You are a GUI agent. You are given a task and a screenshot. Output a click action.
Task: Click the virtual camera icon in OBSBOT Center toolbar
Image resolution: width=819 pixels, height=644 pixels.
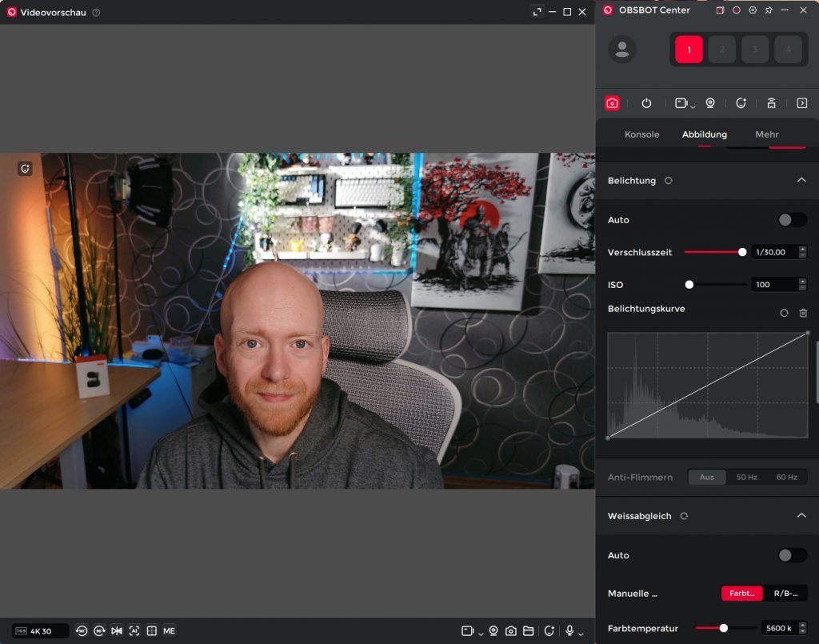tap(681, 103)
